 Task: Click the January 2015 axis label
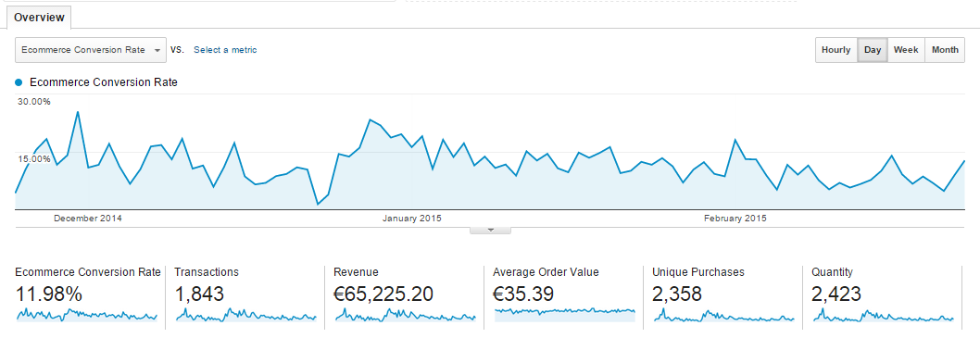(x=412, y=219)
